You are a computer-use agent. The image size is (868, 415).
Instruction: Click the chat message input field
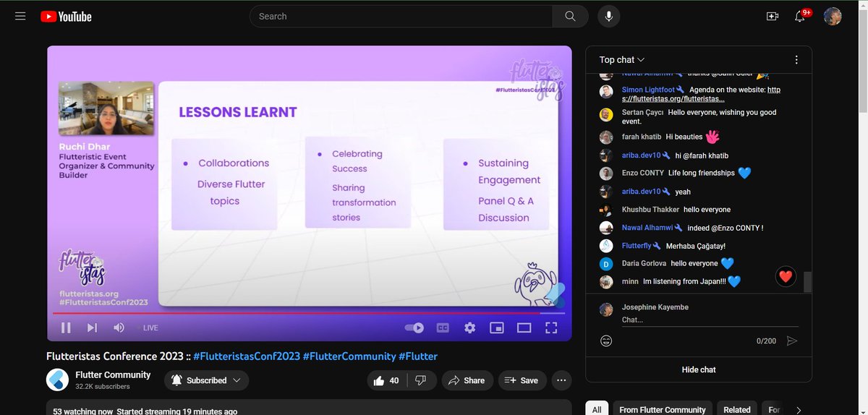tap(710, 320)
